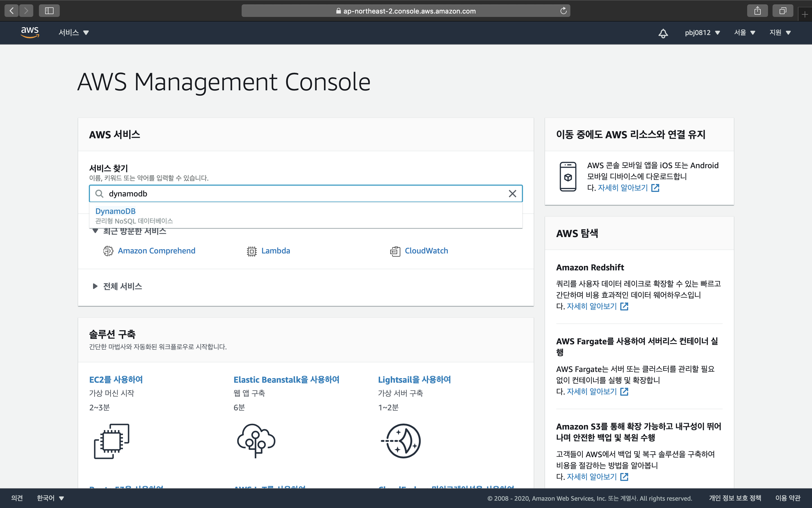
Task: Clear the dynamodb search text
Action: 512,194
